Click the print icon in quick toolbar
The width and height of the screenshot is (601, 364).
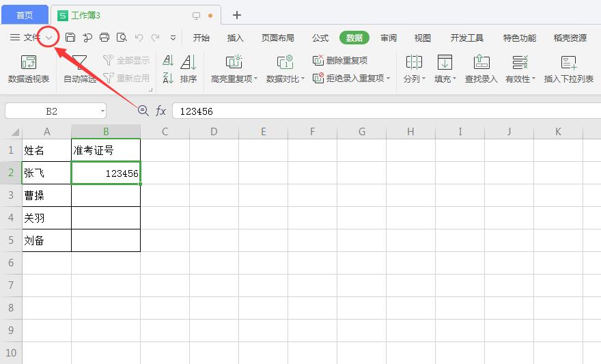click(x=104, y=37)
